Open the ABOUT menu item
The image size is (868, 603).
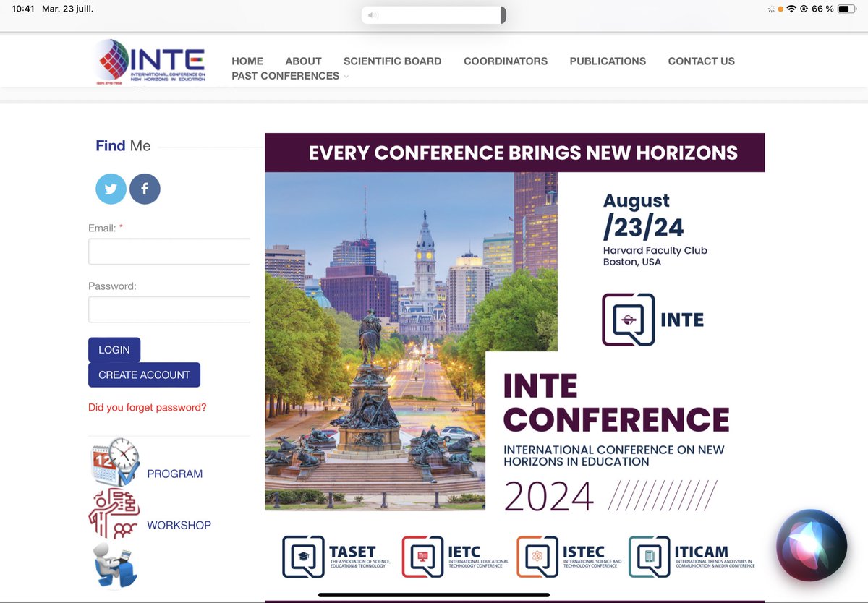pos(303,61)
